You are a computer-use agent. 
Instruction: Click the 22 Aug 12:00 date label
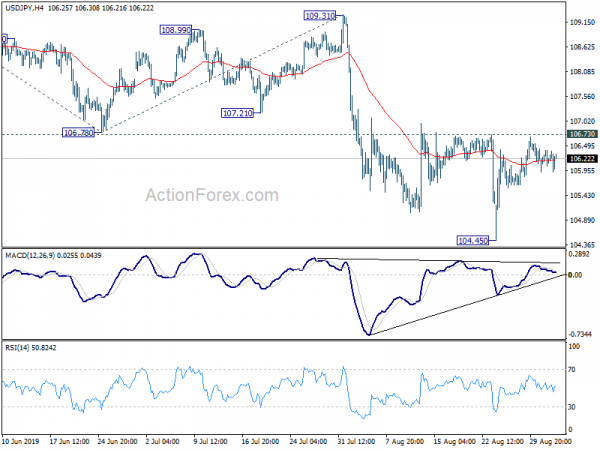click(x=501, y=441)
